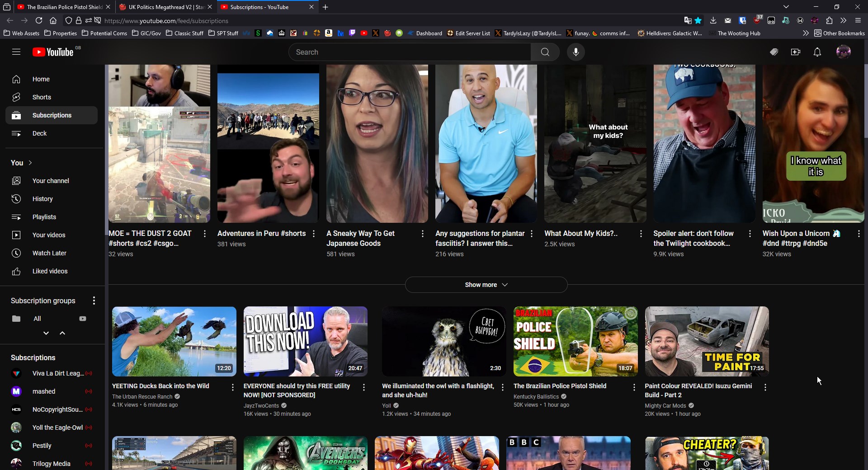Open the Twitch bookmark icon in bookmarks bar
This screenshot has width=868, height=470.
tap(352, 33)
